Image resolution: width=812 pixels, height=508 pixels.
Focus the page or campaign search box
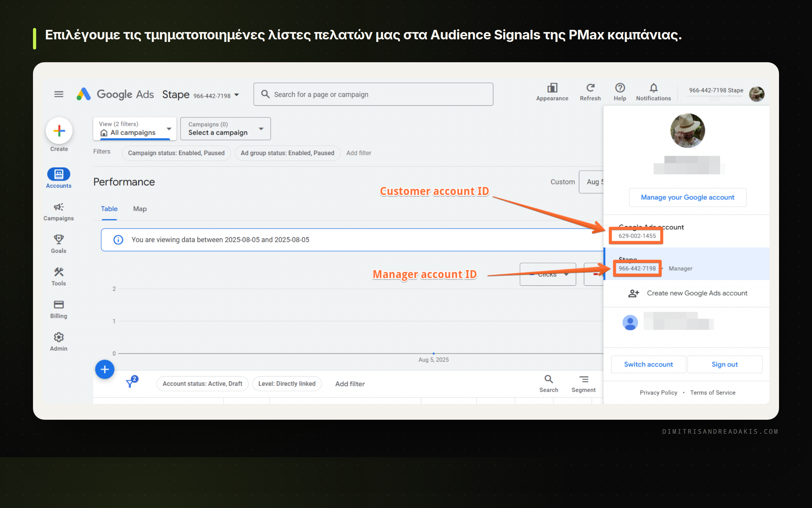click(x=373, y=94)
